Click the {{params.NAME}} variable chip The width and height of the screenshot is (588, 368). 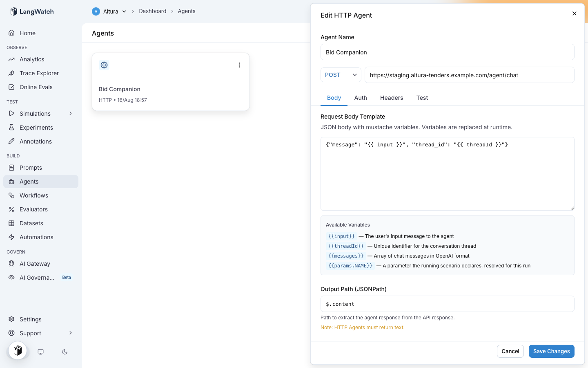pyautogui.click(x=350, y=265)
